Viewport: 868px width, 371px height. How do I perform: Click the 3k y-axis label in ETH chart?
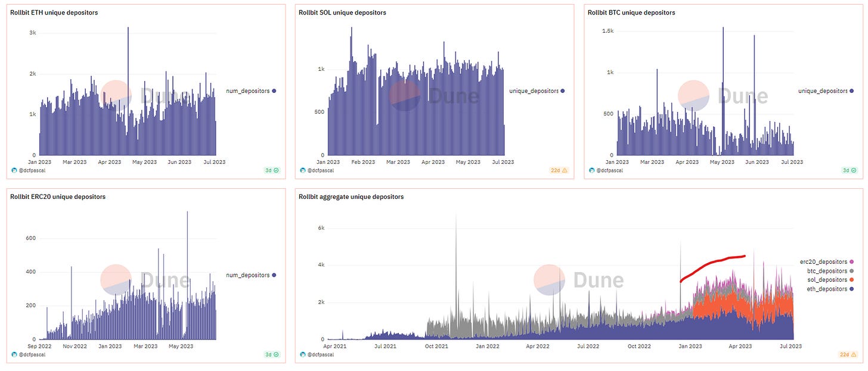tap(33, 34)
